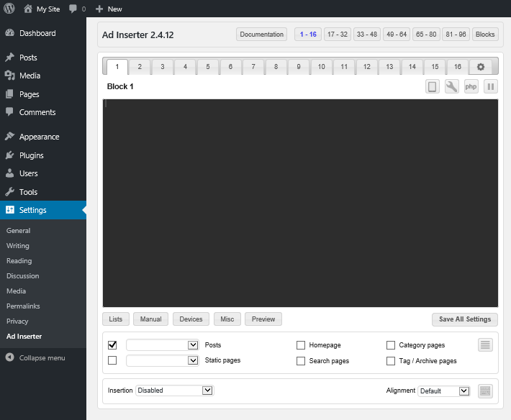Open the Insertion dropdown set to Disabled
The height and width of the screenshot is (420, 511).
(174, 391)
